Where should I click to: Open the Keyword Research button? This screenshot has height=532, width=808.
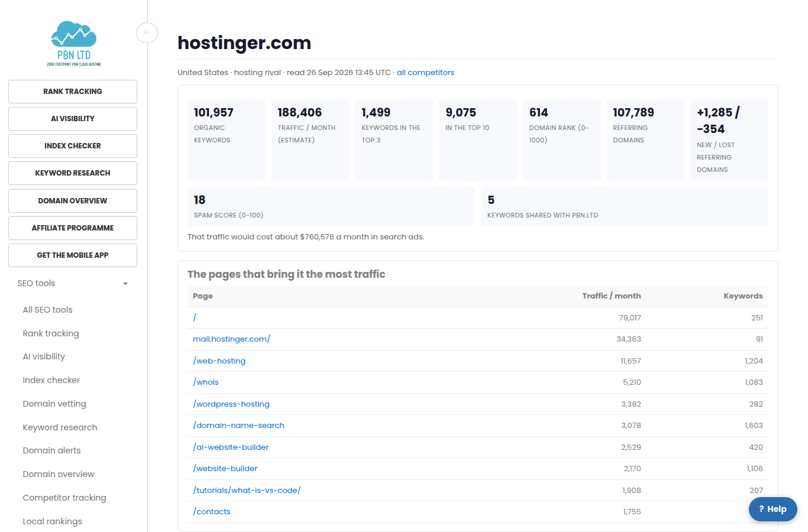pyautogui.click(x=73, y=173)
